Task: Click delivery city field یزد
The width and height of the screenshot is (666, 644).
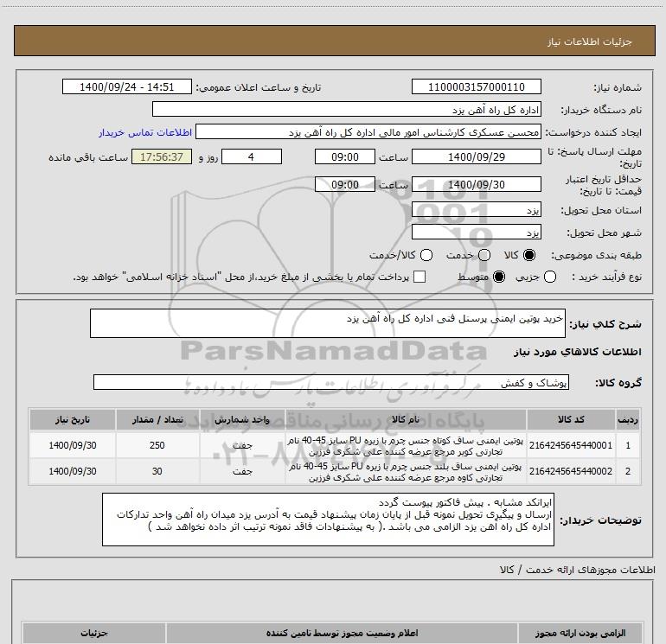Action: (x=476, y=233)
